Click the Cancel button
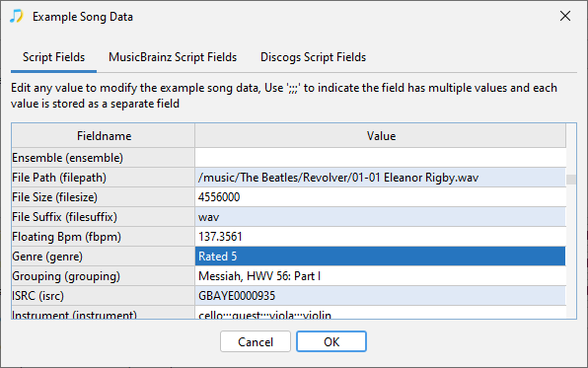This screenshot has height=368, width=588. coord(256,341)
